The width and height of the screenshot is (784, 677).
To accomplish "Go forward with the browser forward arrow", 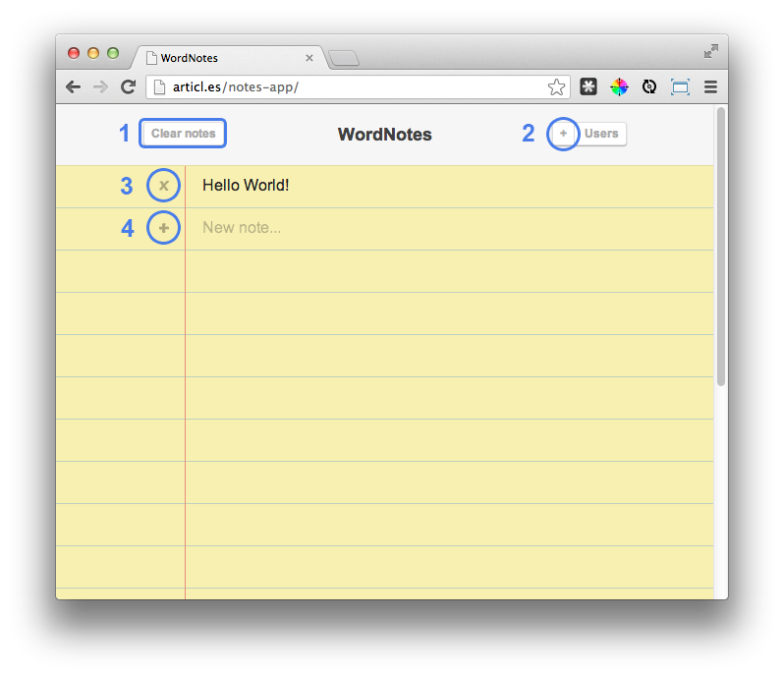I will (100, 87).
